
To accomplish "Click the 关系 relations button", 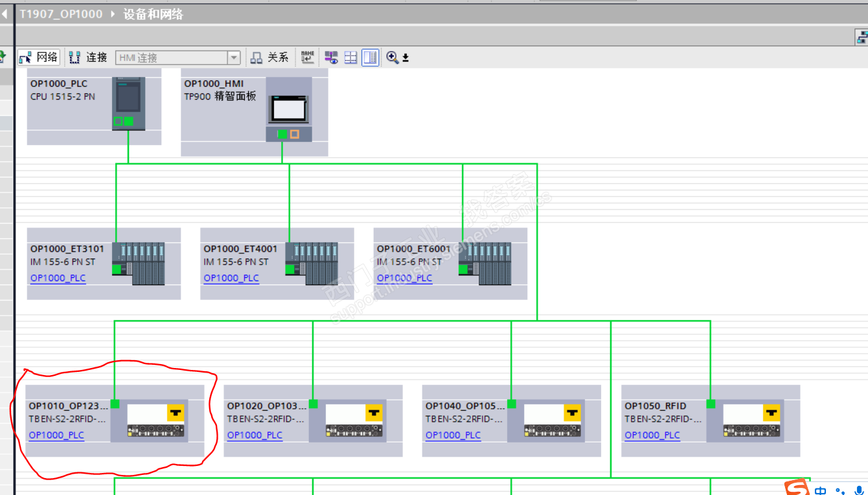I will point(270,58).
